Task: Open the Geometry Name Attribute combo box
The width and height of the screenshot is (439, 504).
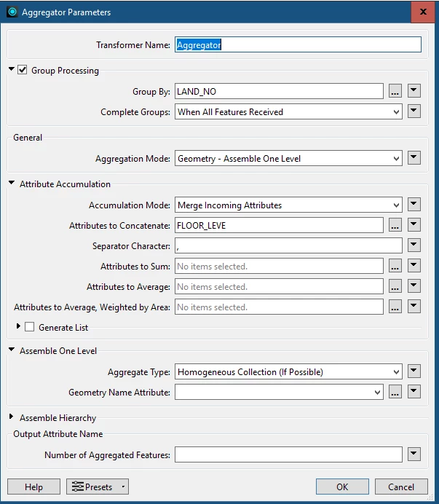Action: 279,392
